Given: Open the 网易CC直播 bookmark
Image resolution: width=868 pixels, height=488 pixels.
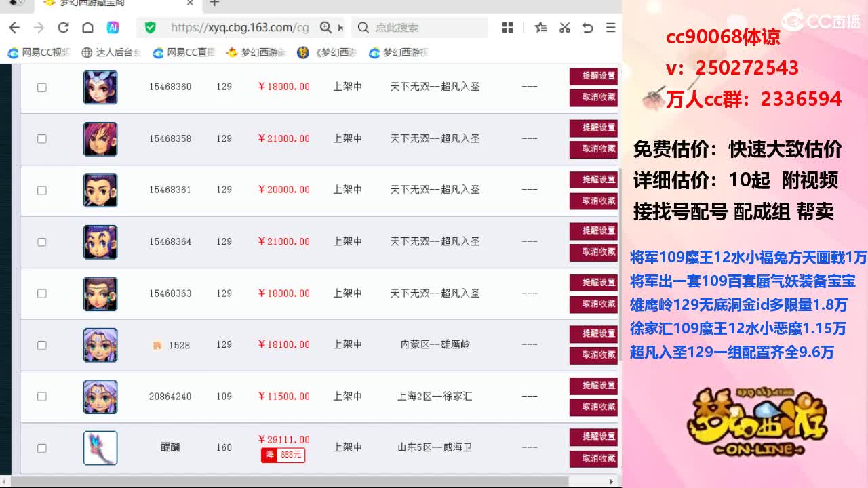Looking at the screenshot, I should 184,53.
